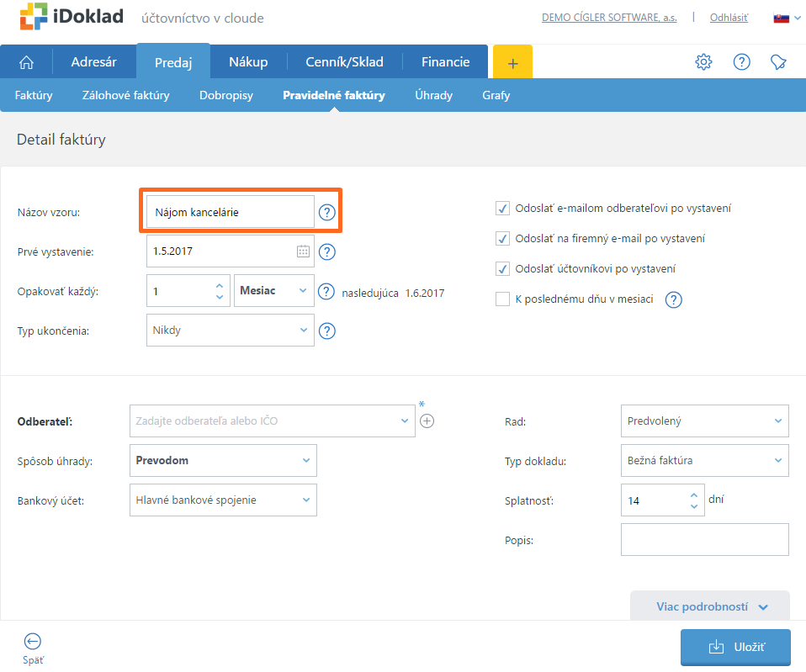Image resolution: width=806 pixels, height=672 pixels.
Task: Click the help question mark in top bar
Action: (741, 61)
